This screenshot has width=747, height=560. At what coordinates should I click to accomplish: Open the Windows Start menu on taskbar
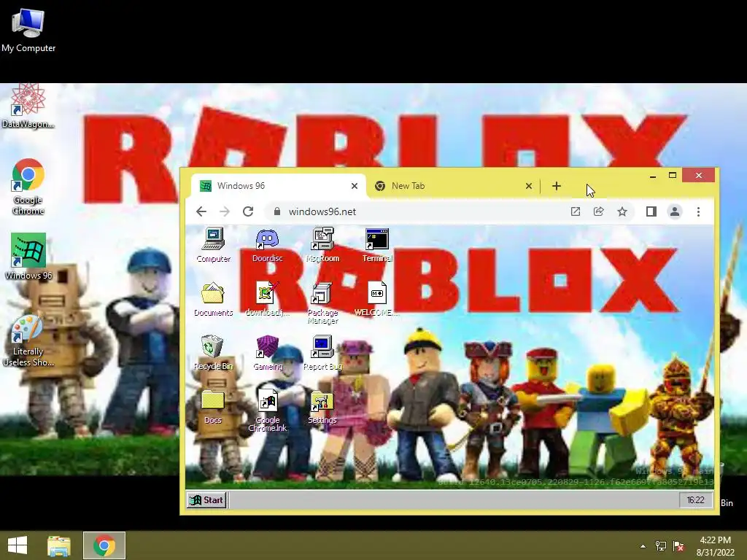[18, 545]
